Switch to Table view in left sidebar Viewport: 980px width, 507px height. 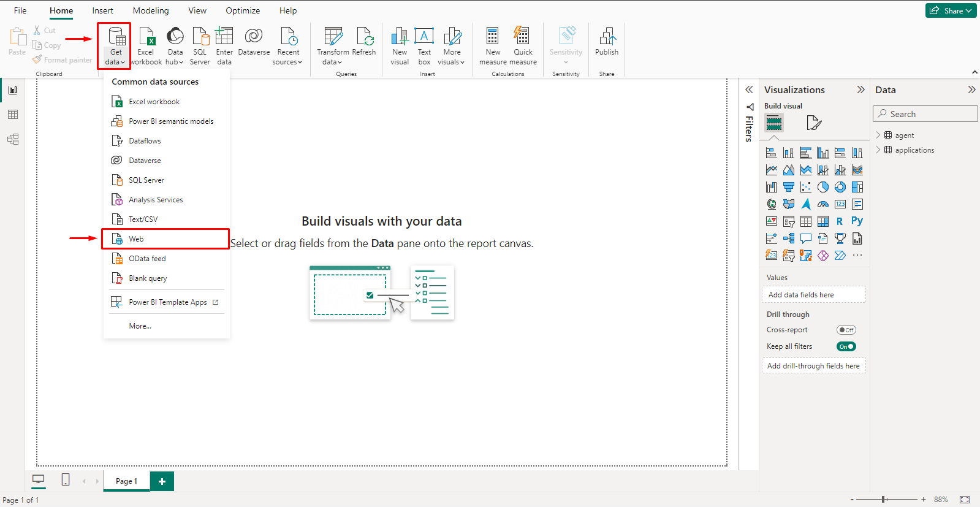point(13,115)
